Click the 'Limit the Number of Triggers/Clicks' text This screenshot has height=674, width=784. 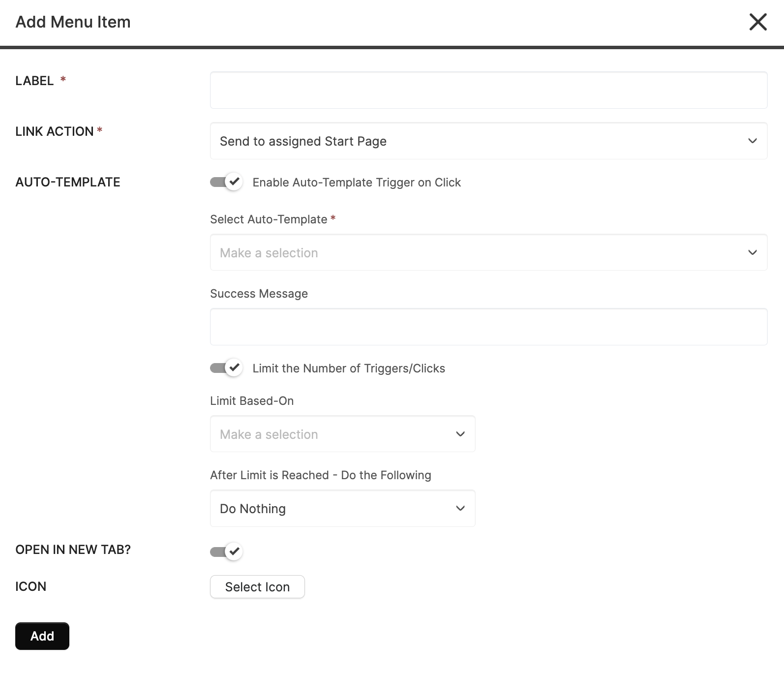[x=349, y=368]
